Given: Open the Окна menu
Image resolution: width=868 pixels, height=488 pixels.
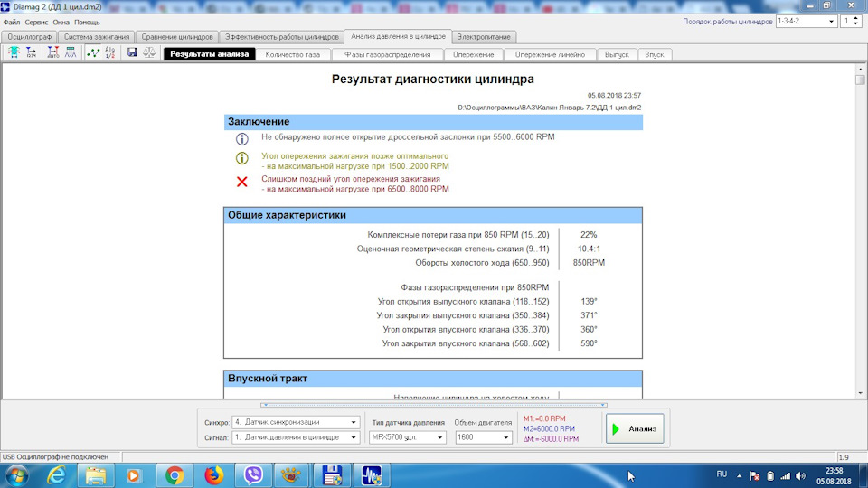Looking at the screenshot, I should (61, 23).
